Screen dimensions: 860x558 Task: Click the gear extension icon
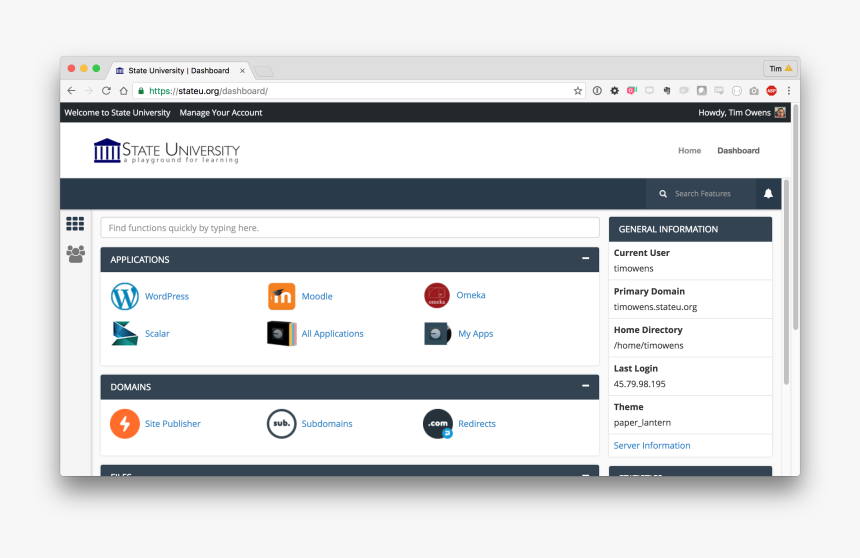point(614,91)
